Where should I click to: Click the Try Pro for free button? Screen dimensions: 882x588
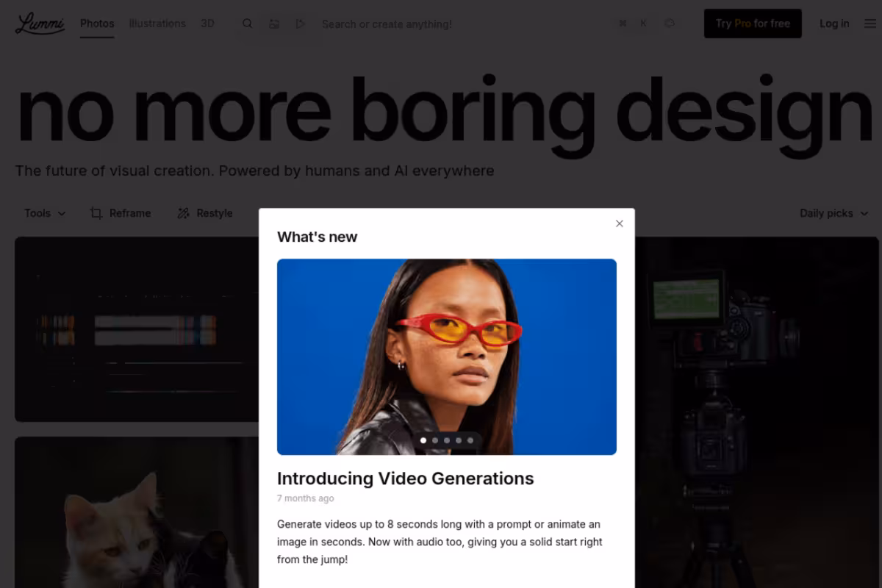(753, 24)
